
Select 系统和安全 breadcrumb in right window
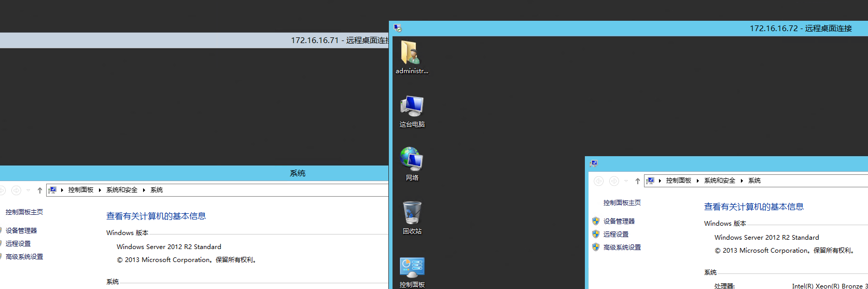tap(720, 181)
